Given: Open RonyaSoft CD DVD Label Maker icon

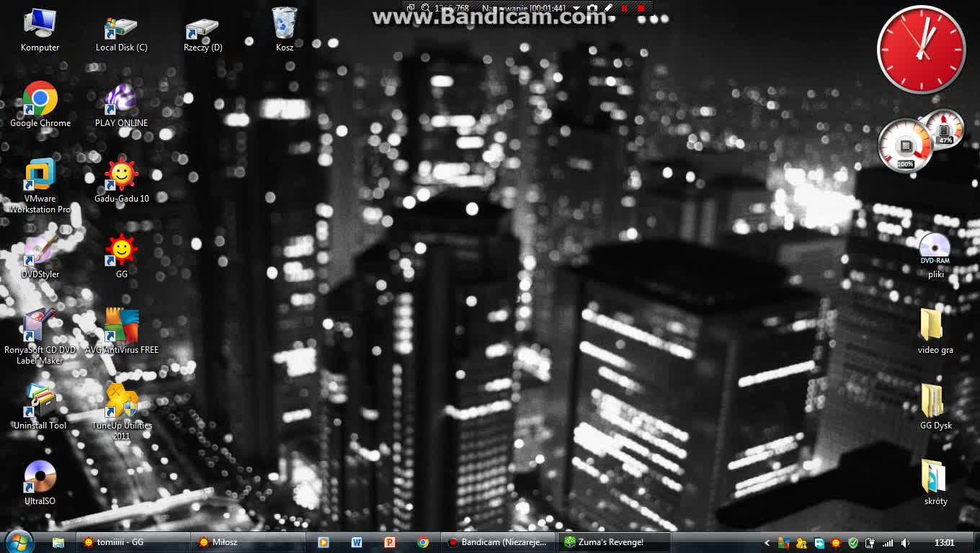Looking at the screenshot, I should tap(40, 326).
